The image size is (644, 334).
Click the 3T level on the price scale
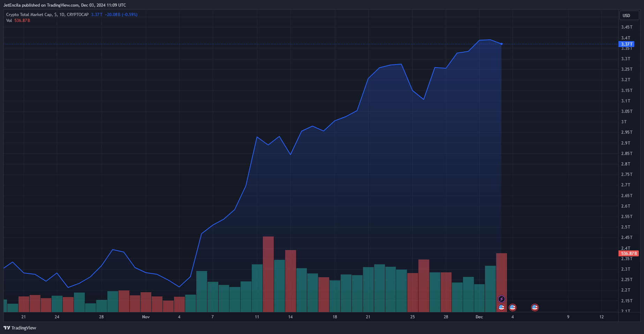(x=624, y=122)
